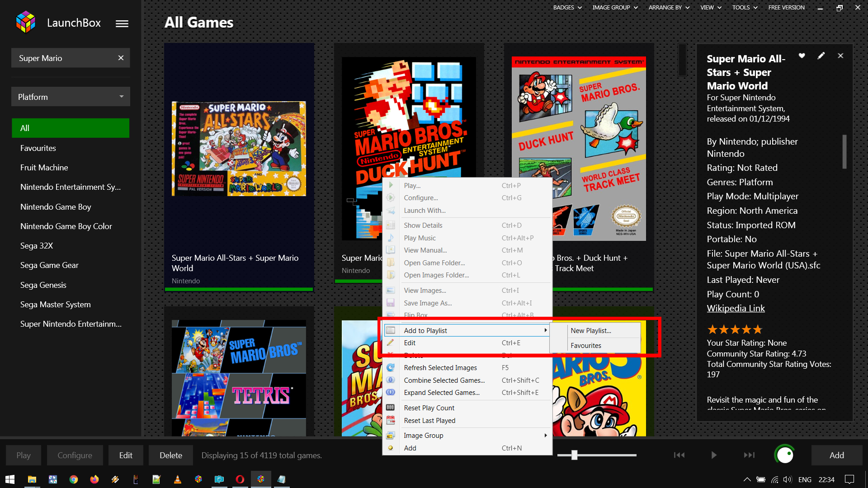
Task: Select Nintendo Game Boy Color platform
Action: [x=66, y=226]
